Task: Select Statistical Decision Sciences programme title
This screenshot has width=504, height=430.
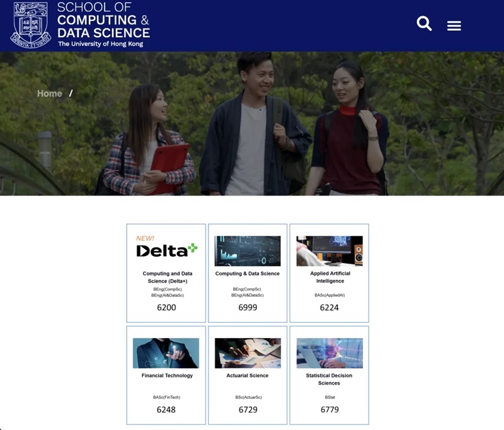Action: [329, 379]
